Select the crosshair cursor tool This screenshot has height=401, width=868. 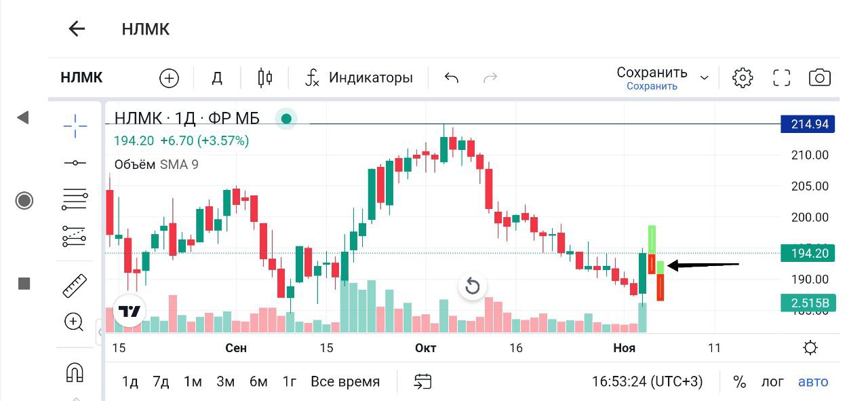(x=75, y=126)
